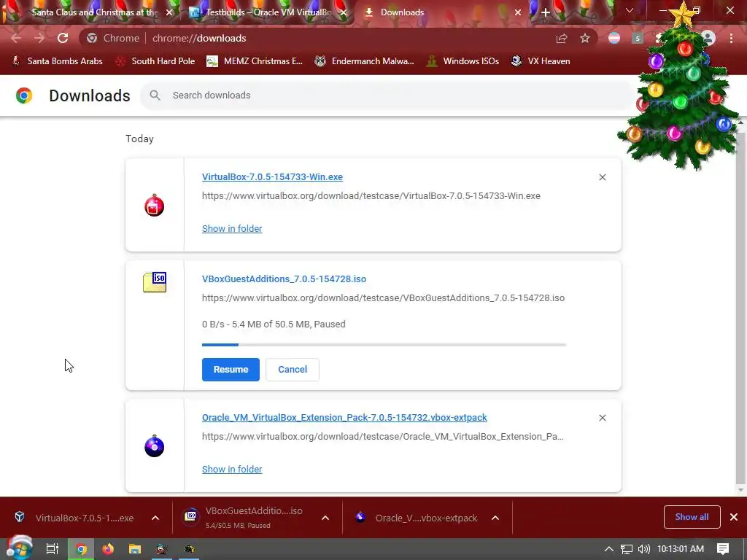The width and height of the screenshot is (747, 560).
Task: Remove Extension Pack entry from download list
Action: point(602,418)
